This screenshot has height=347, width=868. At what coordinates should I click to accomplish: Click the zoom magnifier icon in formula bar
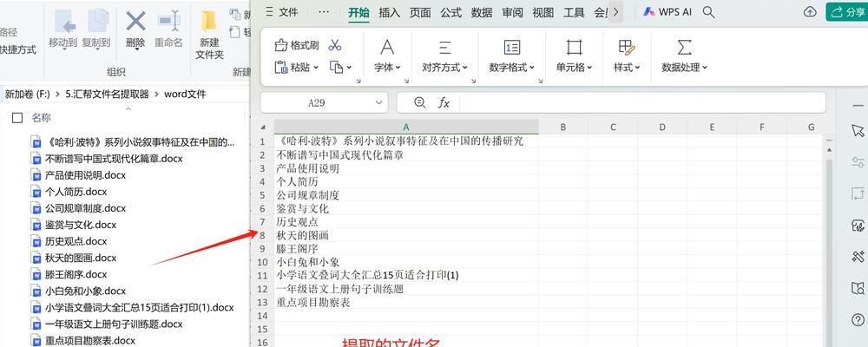coord(419,102)
